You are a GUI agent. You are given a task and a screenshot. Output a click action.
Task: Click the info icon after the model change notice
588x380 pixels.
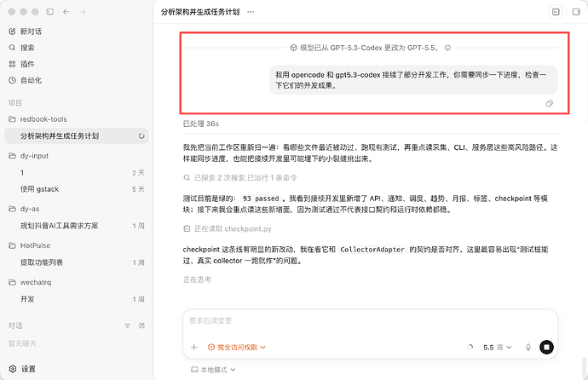[447, 48]
